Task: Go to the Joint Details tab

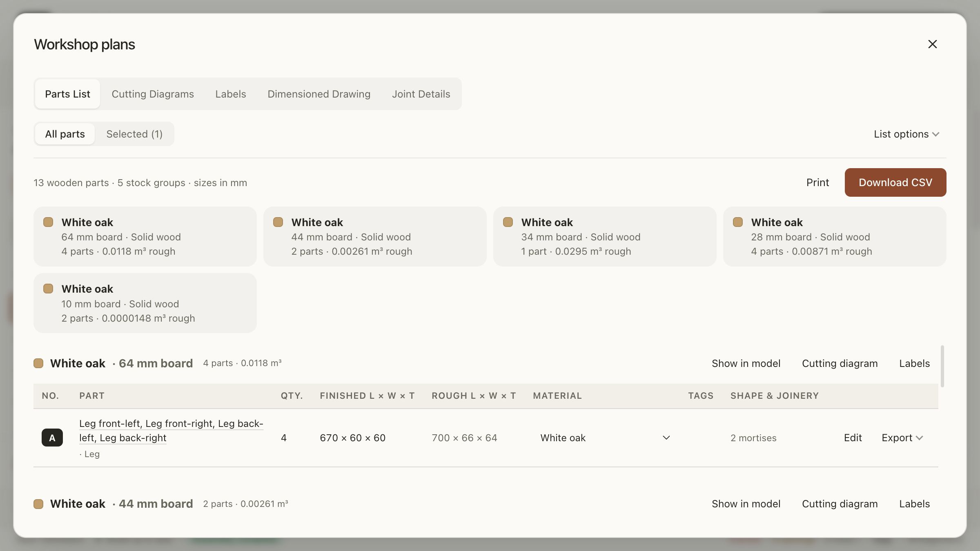Action: click(x=421, y=94)
